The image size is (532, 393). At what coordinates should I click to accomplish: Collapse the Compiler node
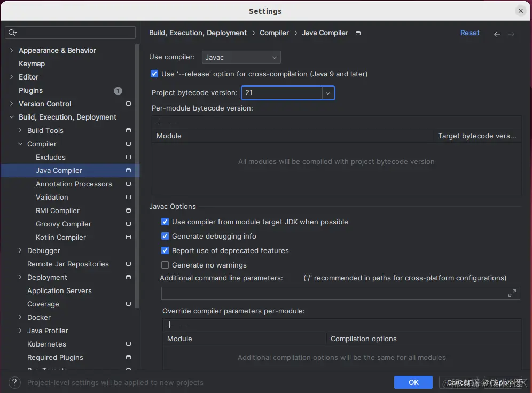pos(20,144)
